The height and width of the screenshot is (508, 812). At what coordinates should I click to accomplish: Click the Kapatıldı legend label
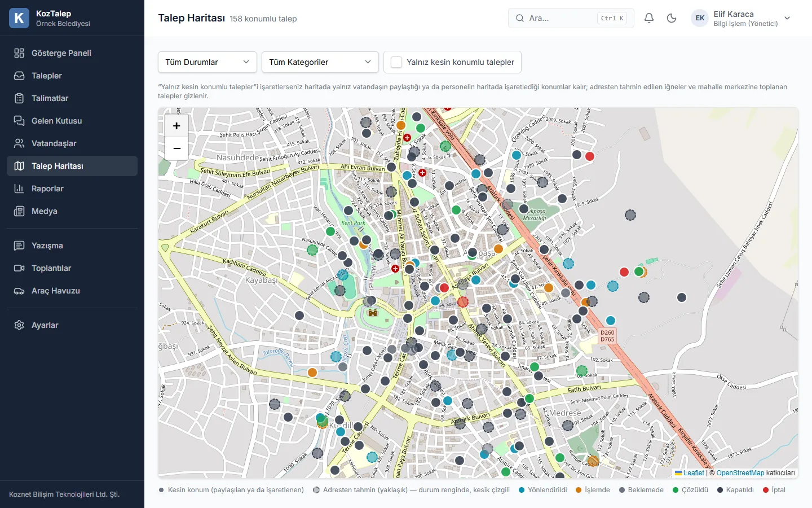pos(740,490)
